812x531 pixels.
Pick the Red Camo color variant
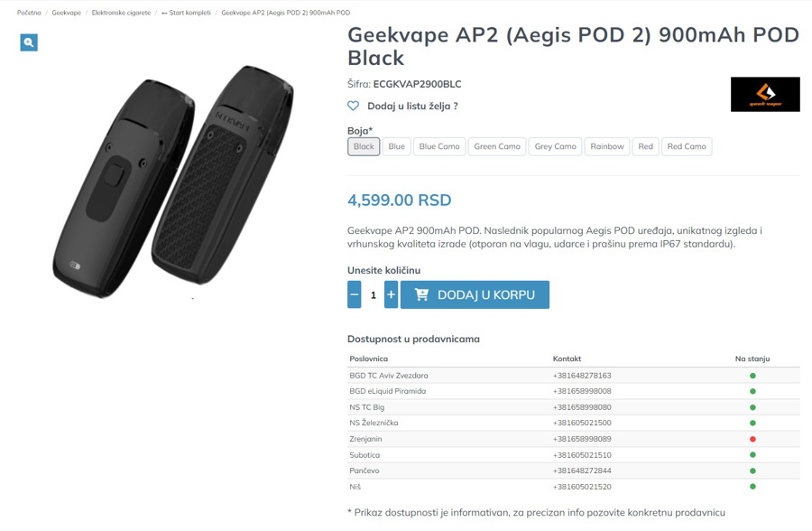[x=687, y=146]
